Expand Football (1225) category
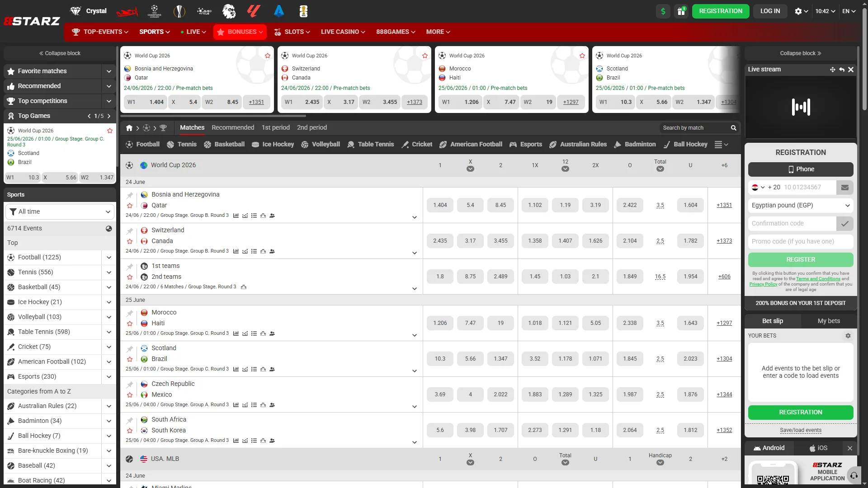Screen dimensions: 868x488 pos(109,258)
